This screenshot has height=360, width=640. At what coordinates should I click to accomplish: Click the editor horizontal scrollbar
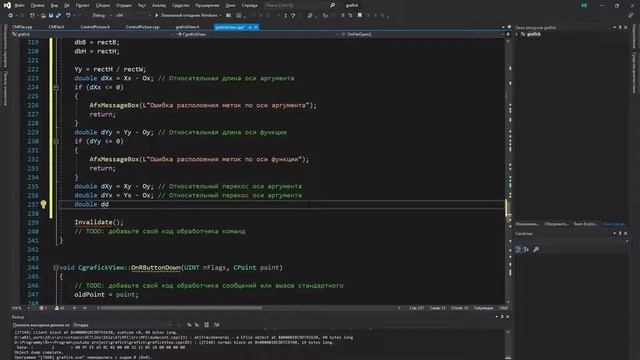pyautogui.click(x=181, y=308)
